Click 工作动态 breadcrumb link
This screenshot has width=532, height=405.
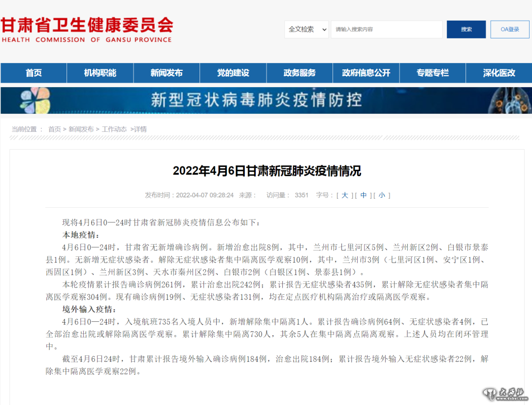pyautogui.click(x=114, y=129)
